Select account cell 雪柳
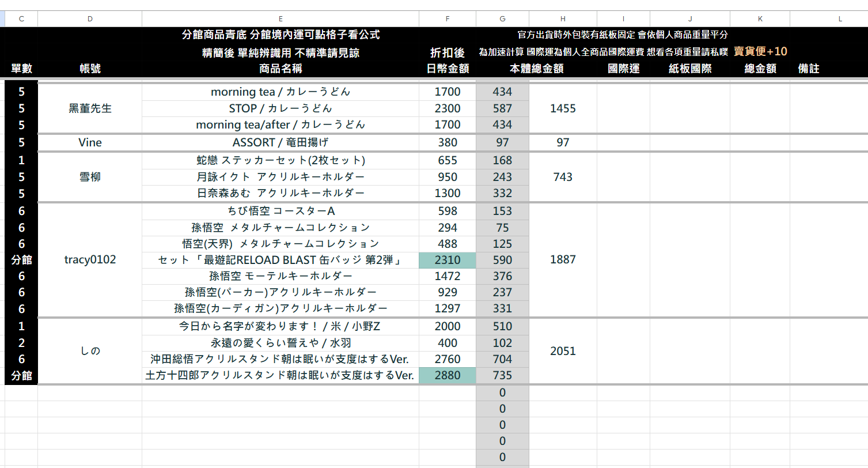This screenshot has width=868, height=468. coord(90,177)
